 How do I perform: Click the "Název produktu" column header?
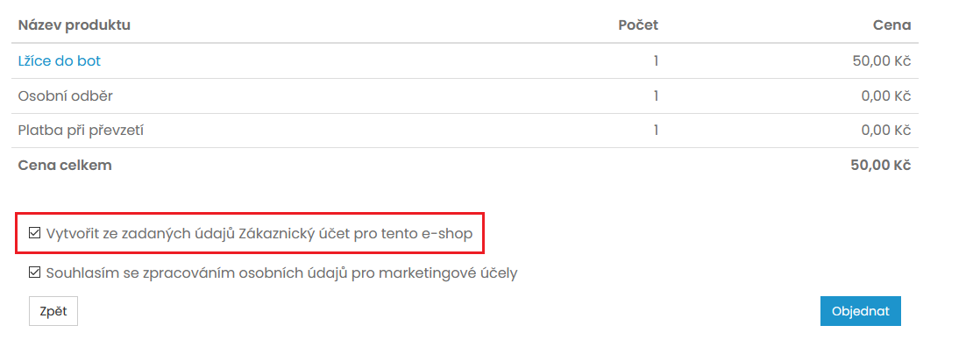tap(75, 25)
